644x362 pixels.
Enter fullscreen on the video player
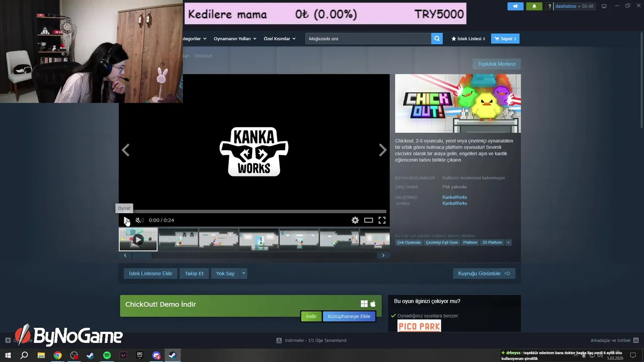382,220
